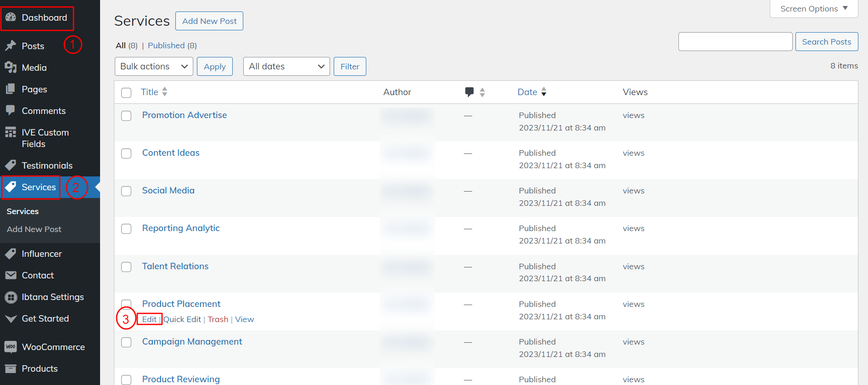Expand the Screen Options panel

(813, 9)
